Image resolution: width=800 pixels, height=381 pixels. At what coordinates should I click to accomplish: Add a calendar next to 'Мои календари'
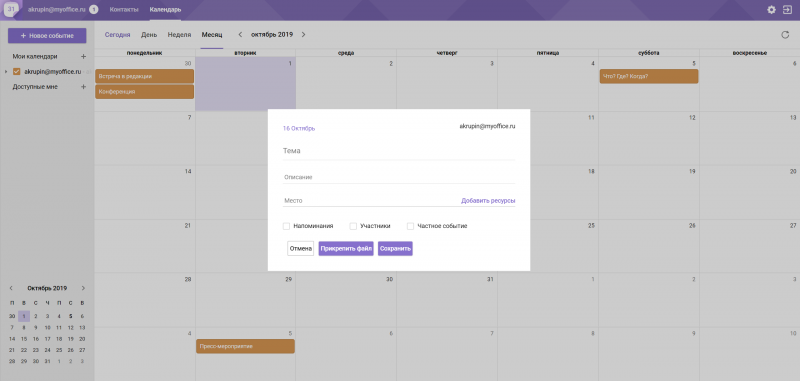coord(84,57)
